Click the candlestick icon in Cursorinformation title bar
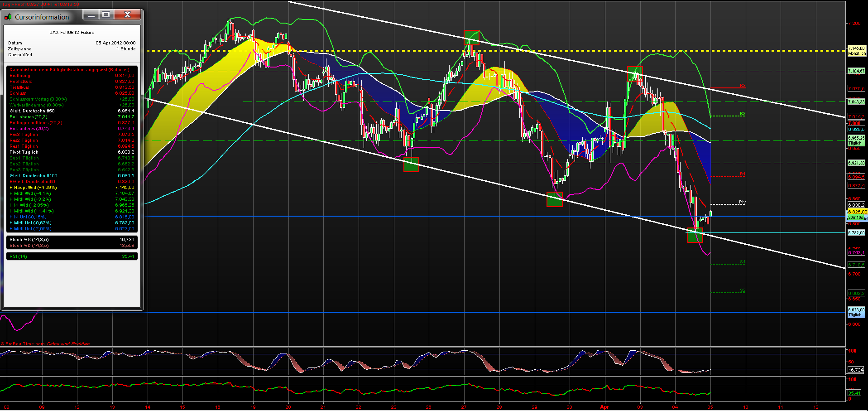The height and width of the screenshot is (411, 868). pos(8,17)
